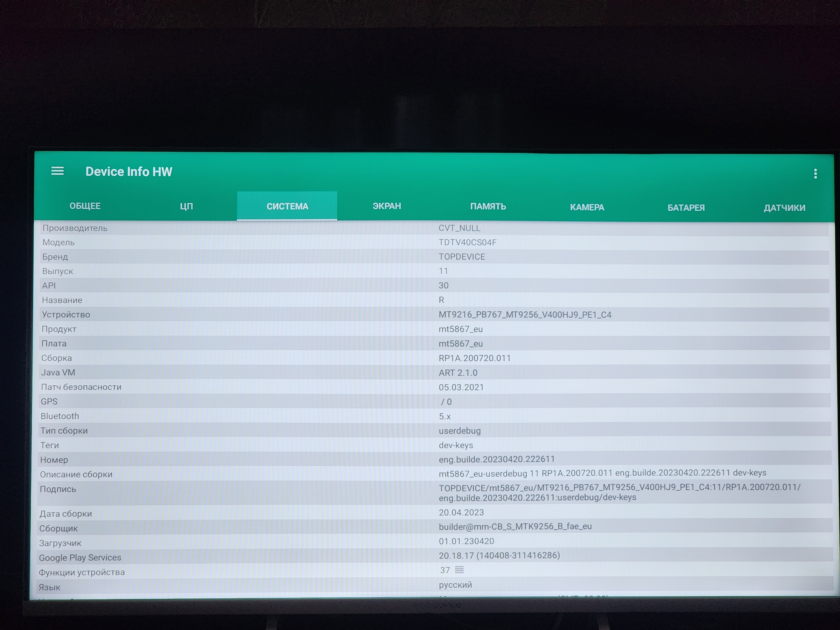Switch to the БАТАРЕЯ tab

point(686,208)
